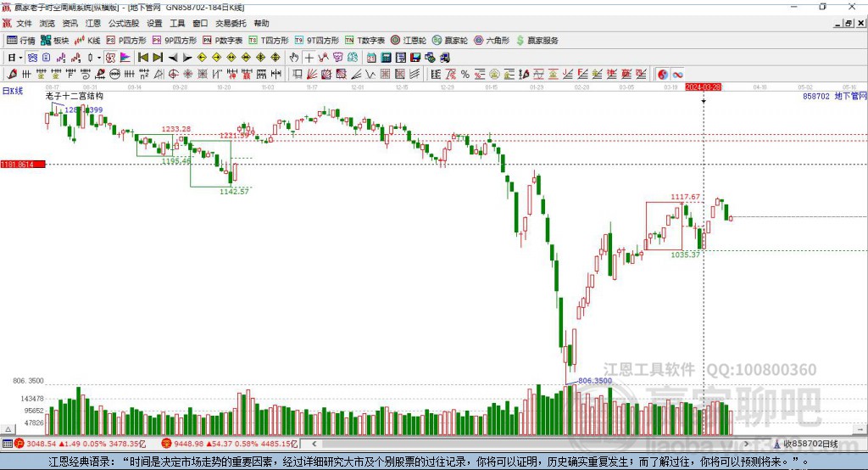Open the 行情 quotes view

[x=21, y=41]
